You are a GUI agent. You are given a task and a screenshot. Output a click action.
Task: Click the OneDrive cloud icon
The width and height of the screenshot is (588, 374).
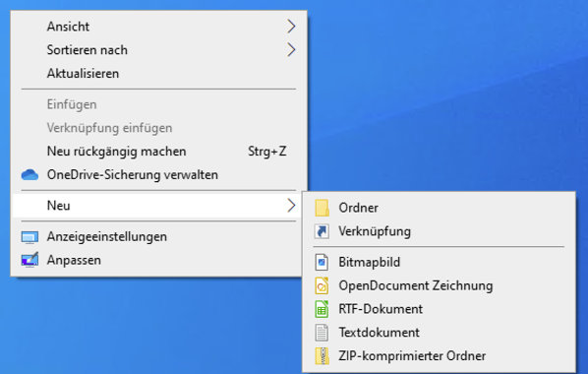pyautogui.click(x=29, y=175)
